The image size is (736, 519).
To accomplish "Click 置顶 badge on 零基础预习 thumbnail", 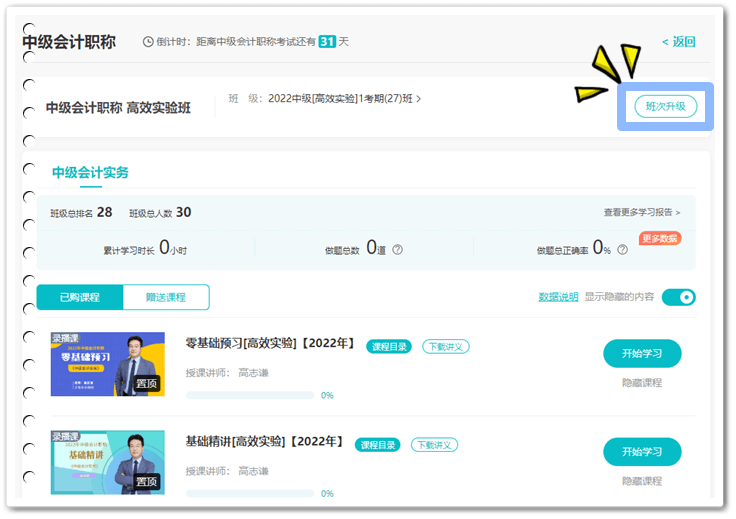I will [147, 383].
